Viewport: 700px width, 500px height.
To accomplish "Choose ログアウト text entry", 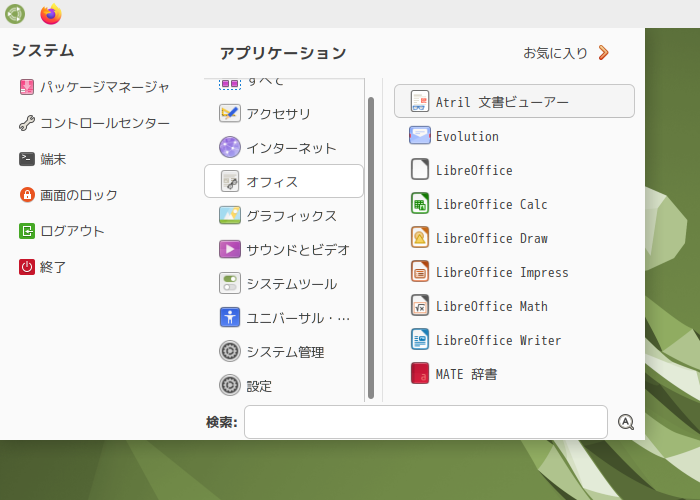I will (72, 231).
